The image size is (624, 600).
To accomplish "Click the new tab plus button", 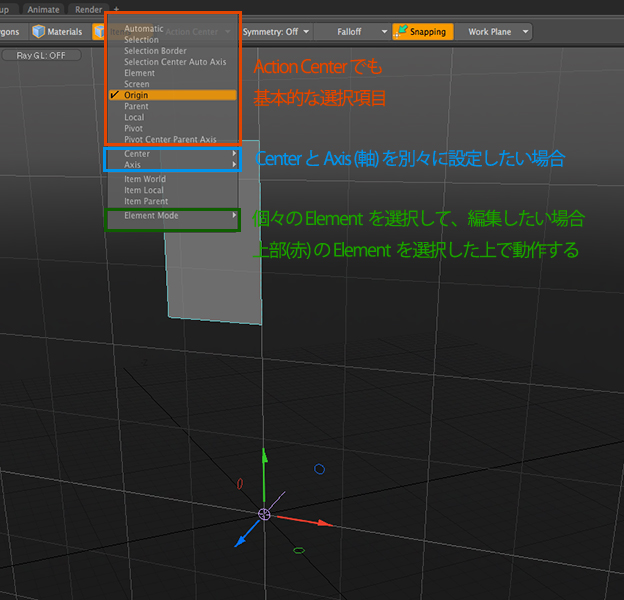I will pyautogui.click(x=116, y=8).
